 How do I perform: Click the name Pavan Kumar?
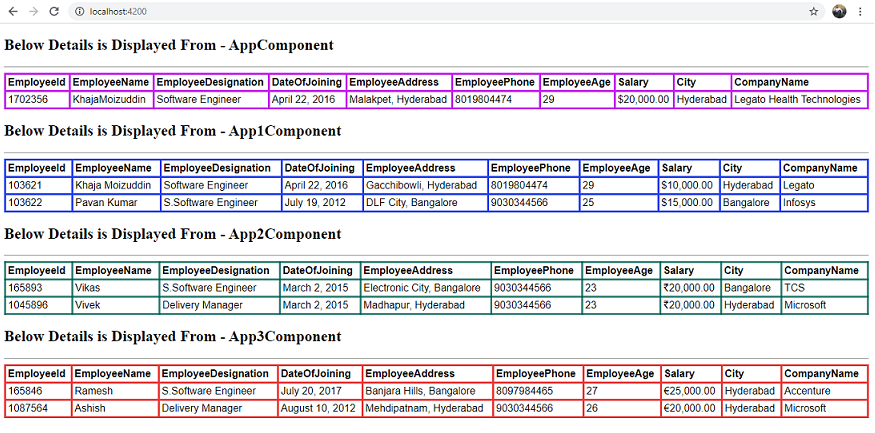(106, 203)
